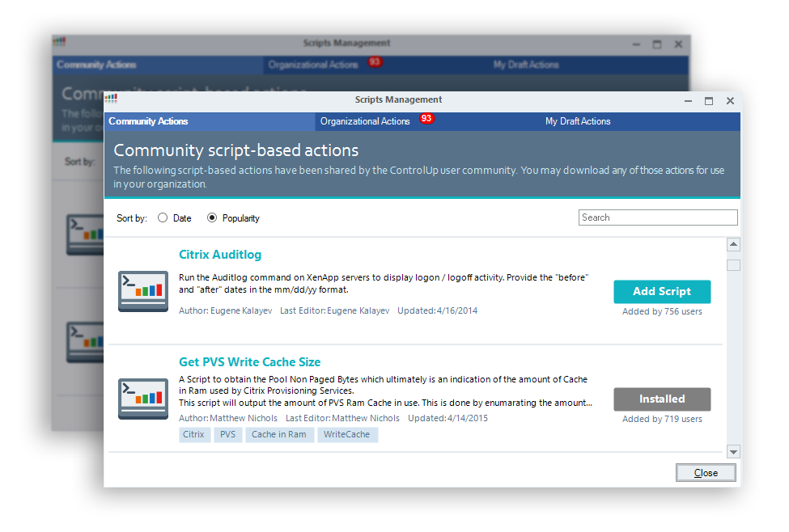Click 'Last Editor: Matthew Nichols' text

pyautogui.click(x=342, y=418)
